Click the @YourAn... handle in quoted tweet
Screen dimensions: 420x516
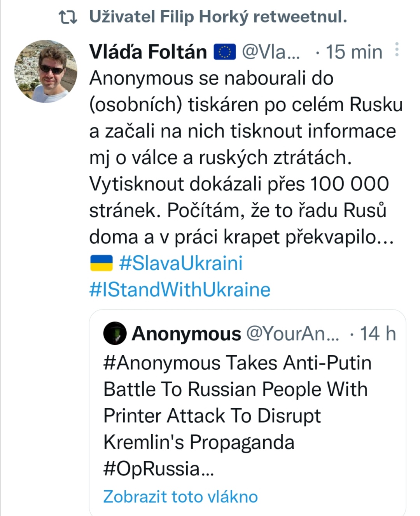point(293,333)
